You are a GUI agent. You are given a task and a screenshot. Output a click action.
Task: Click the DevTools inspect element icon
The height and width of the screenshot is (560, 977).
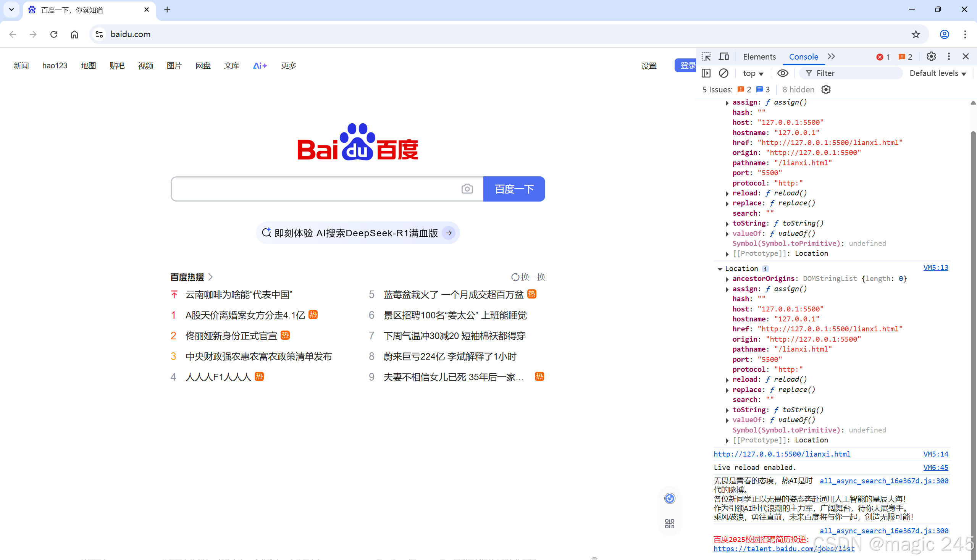pos(706,56)
